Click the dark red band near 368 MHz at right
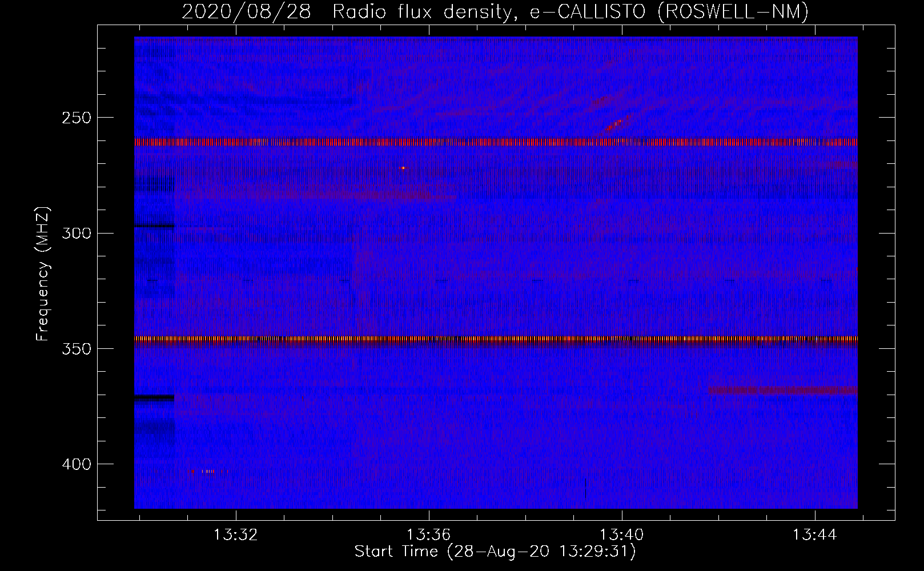Image resolution: width=924 pixels, height=571 pixels. point(782,391)
